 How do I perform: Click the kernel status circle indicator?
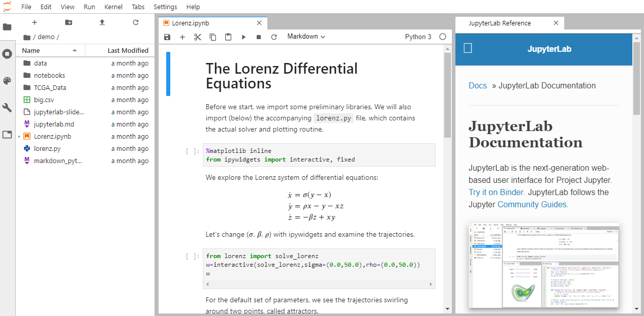(x=443, y=37)
